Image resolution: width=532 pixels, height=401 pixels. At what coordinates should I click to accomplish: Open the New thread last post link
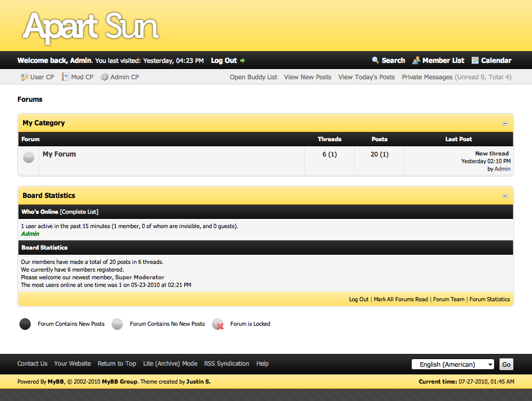pos(492,153)
